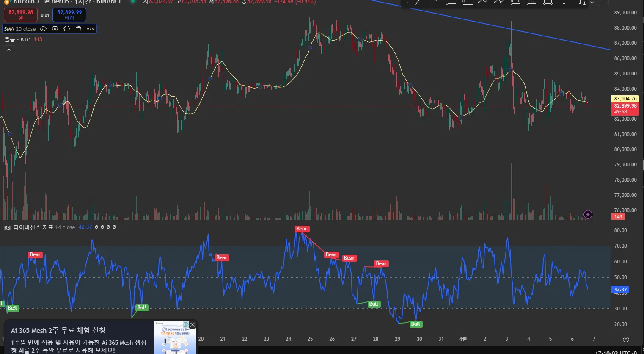Open SMA source code braces icon
The image size is (644, 354).
coord(67,29)
